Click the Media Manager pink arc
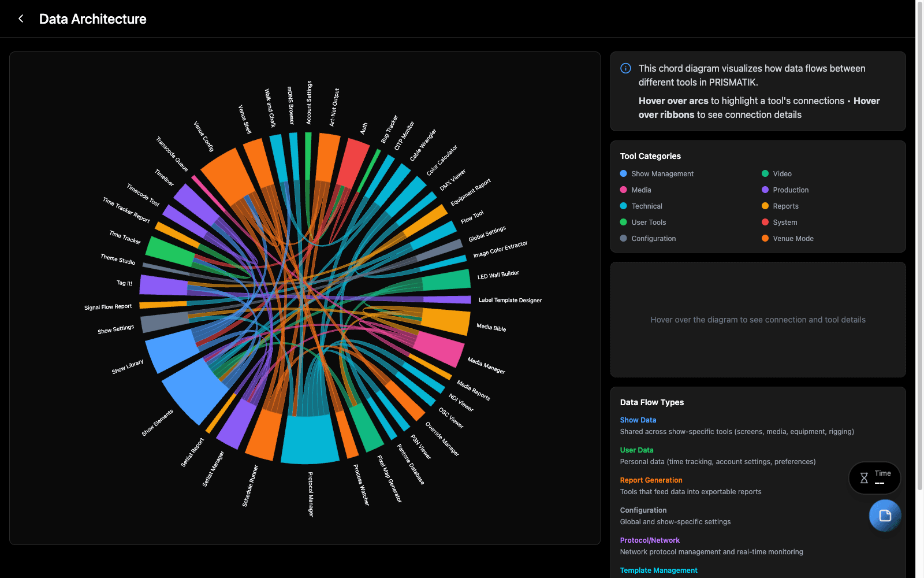The image size is (924, 578). 439,349
